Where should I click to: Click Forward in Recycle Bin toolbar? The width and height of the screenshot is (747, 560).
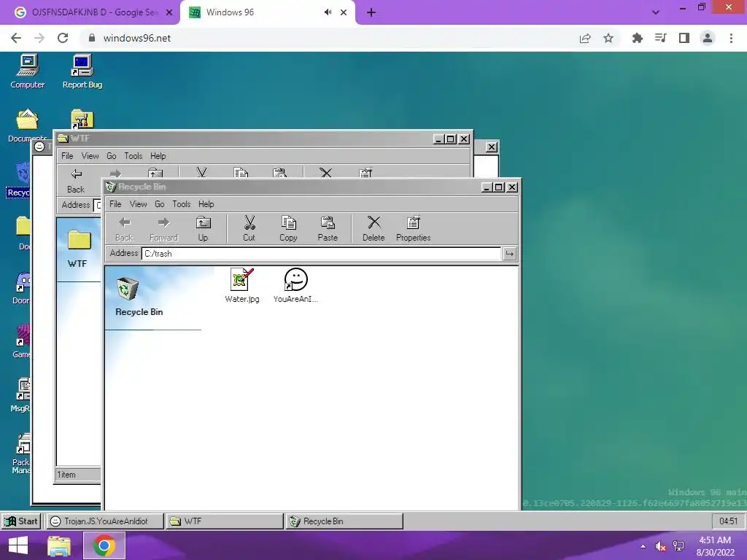point(163,228)
